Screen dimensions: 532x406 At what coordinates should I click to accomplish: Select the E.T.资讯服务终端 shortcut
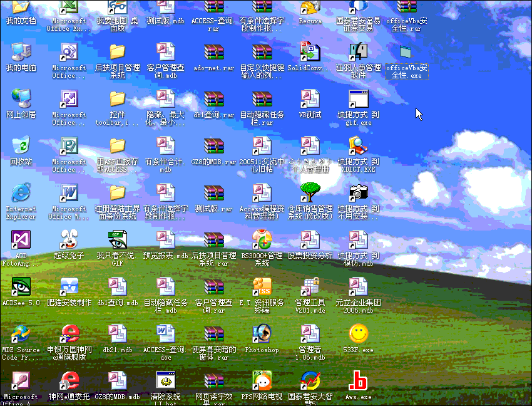(x=262, y=287)
